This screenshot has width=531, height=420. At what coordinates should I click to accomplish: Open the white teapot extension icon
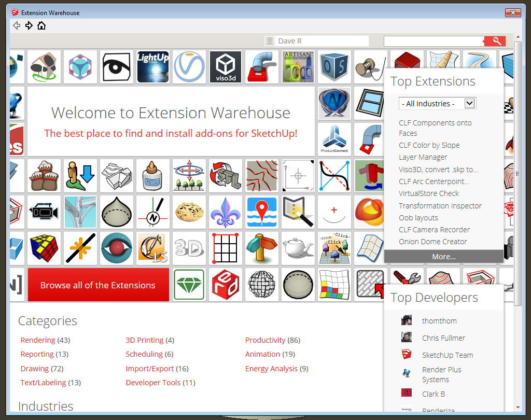298,248
